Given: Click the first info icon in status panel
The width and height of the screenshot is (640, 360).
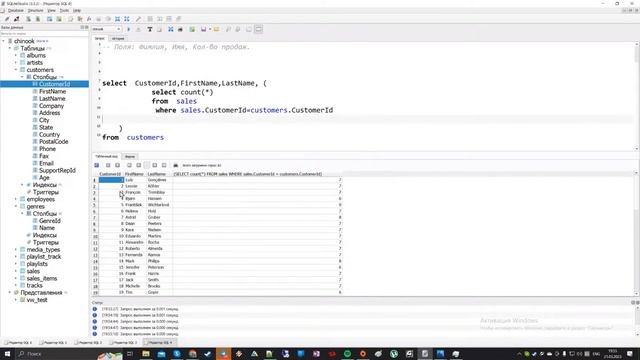Looking at the screenshot, I should (x=95, y=309).
